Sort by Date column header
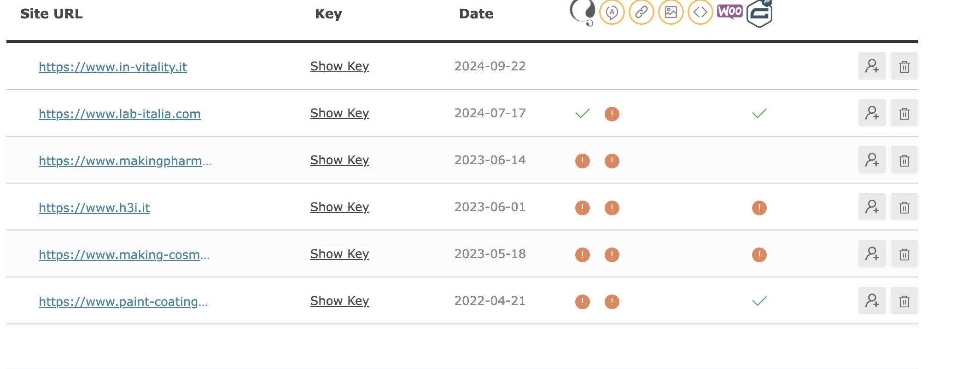This screenshot has height=369, width=980. (476, 14)
